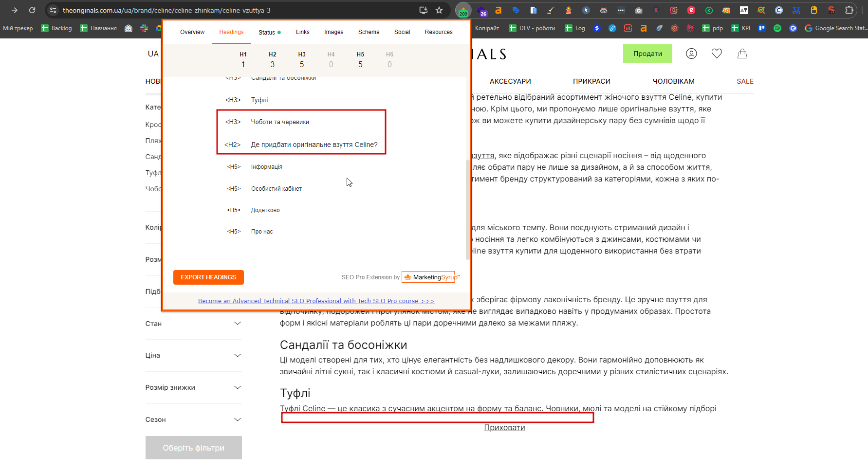Switch to the Overview tab
This screenshot has height=472, width=868.
pos(192,32)
